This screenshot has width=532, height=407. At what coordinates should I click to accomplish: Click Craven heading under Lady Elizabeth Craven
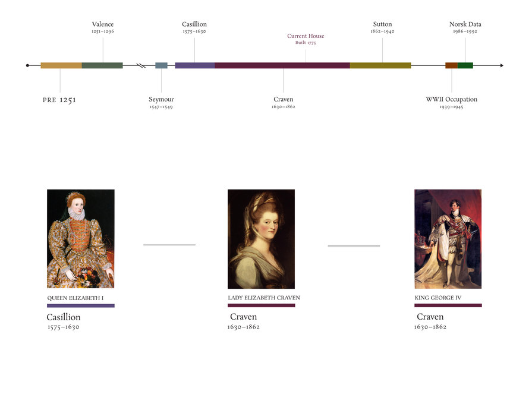(243, 317)
